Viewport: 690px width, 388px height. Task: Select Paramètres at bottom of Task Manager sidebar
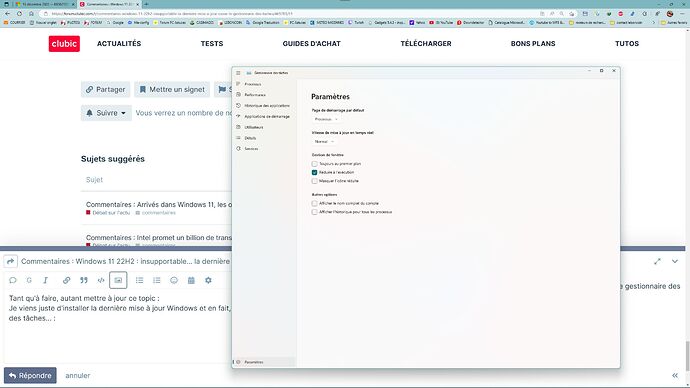pos(264,362)
